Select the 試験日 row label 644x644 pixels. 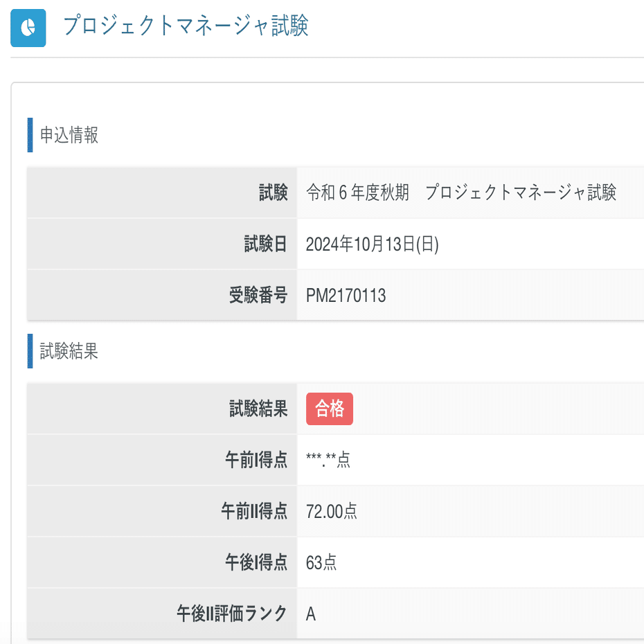(265, 244)
